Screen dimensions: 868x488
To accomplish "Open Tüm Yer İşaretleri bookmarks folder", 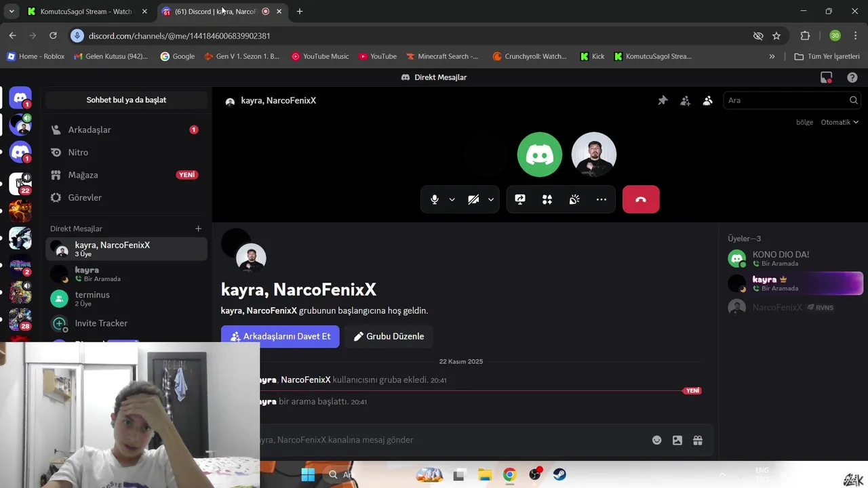I will pyautogui.click(x=827, y=56).
